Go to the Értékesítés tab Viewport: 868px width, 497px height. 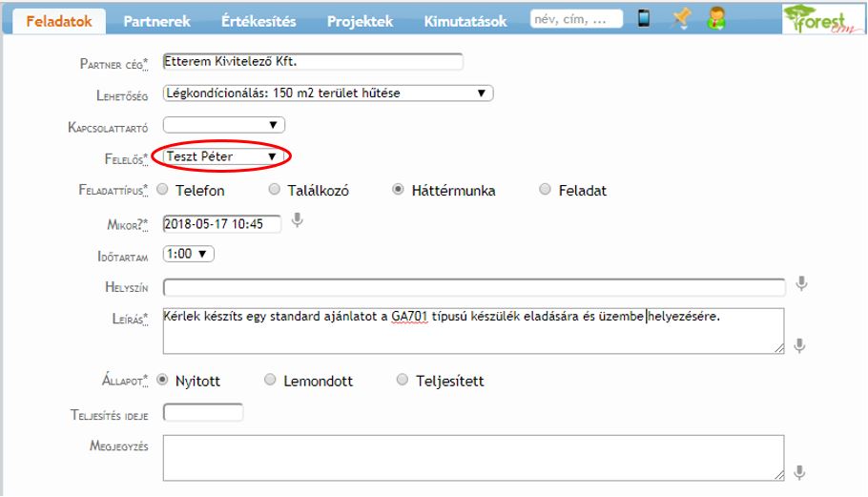[x=258, y=21]
